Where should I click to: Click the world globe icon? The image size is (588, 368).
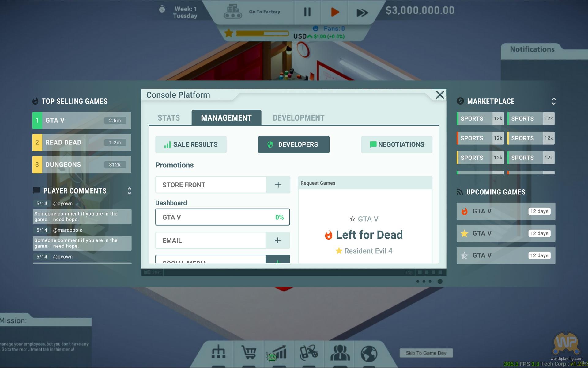pyautogui.click(x=369, y=353)
